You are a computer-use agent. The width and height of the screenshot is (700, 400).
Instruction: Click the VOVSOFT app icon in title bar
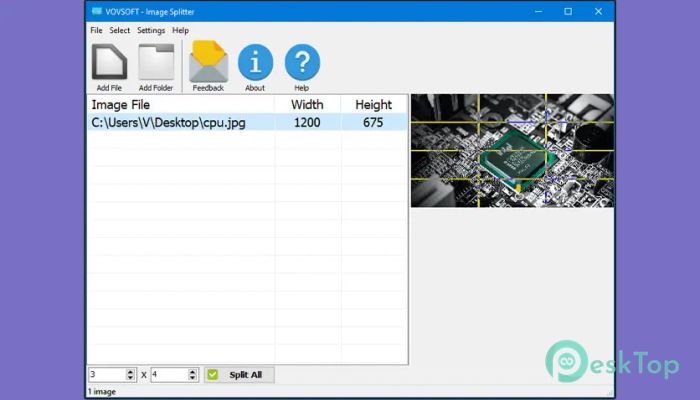pyautogui.click(x=96, y=12)
